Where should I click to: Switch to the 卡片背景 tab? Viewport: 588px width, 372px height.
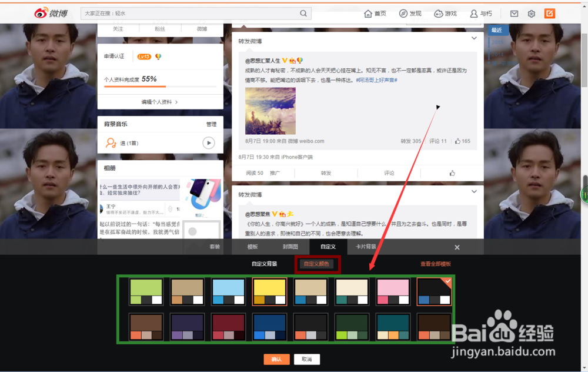point(366,247)
